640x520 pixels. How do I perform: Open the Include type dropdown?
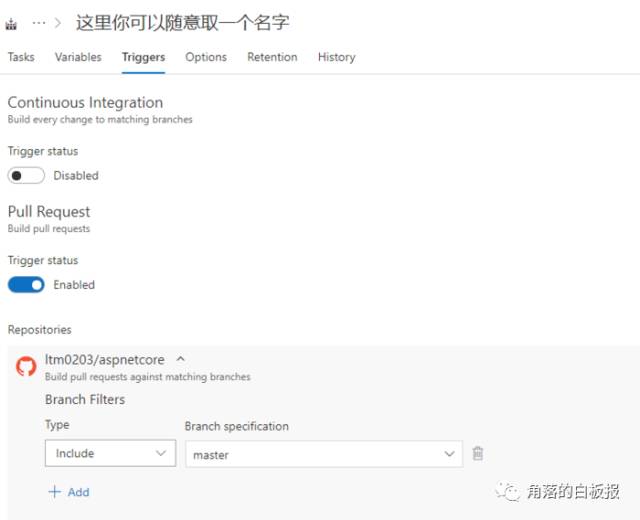[x=111, y=453]
